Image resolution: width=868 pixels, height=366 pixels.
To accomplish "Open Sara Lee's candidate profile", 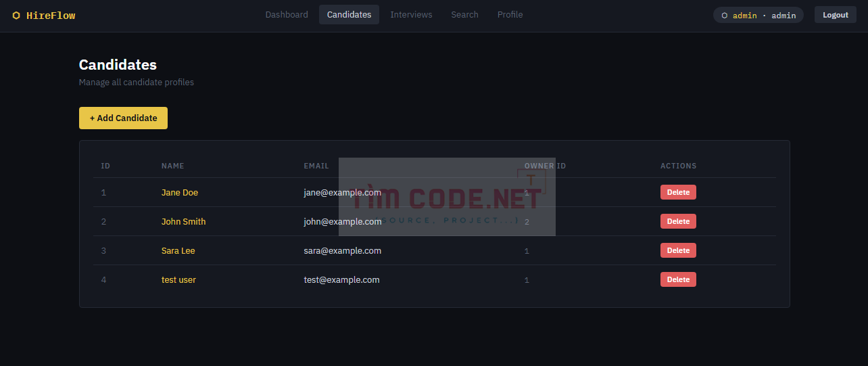I will tap(178, 251).
